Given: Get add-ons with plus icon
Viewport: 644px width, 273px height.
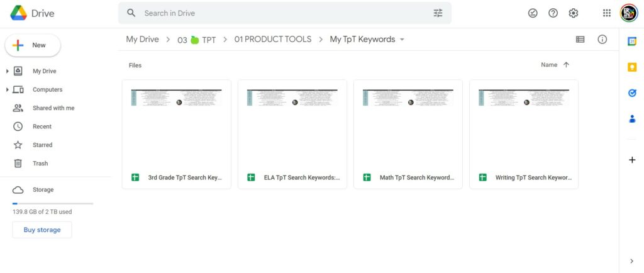Looking at the screenshot, I should [633, 160].
